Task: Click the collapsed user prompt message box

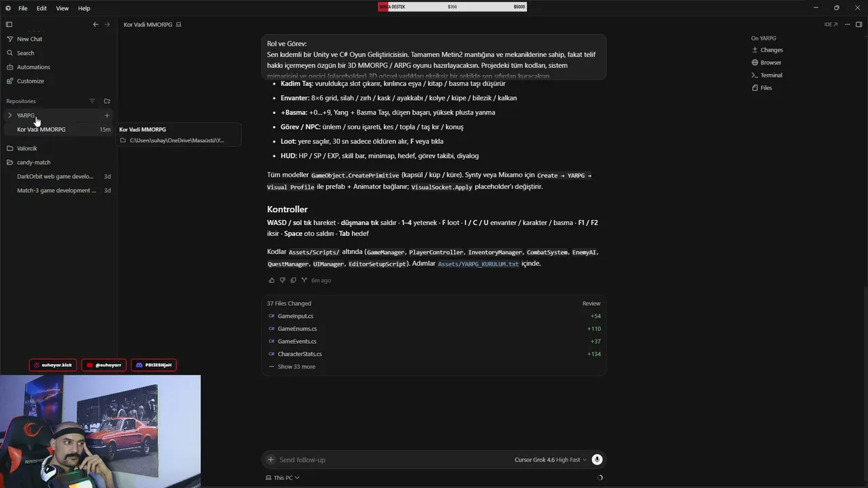Action: click(x=434, y=58)
